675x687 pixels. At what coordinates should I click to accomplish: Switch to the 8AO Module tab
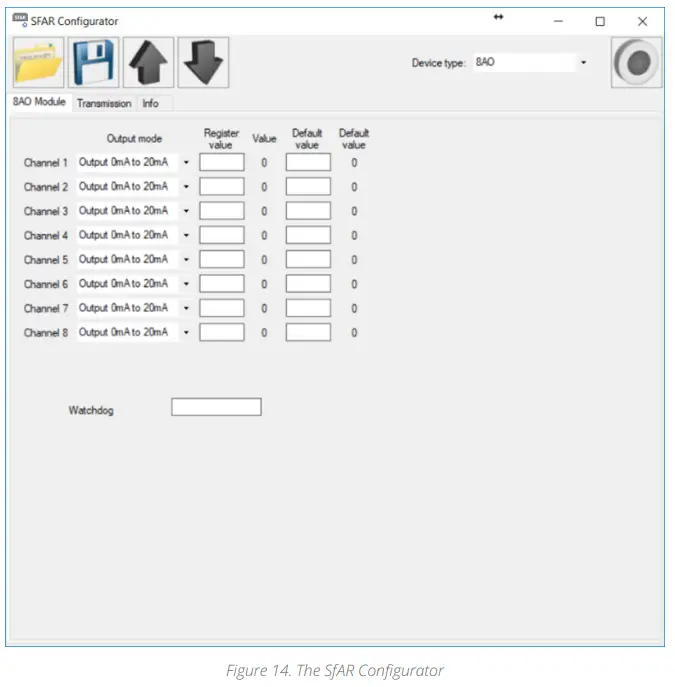(x=39, y=102)
